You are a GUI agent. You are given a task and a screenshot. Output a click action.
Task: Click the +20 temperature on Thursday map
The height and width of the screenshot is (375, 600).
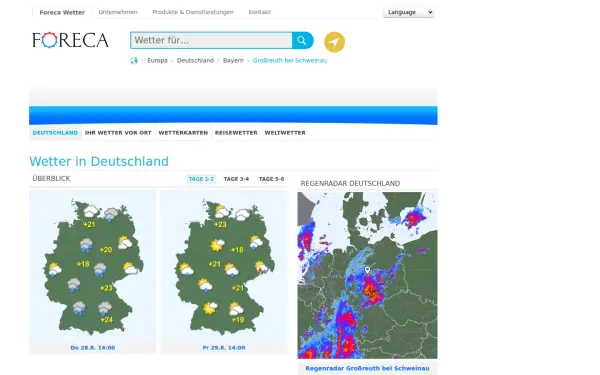coord(106,250)
